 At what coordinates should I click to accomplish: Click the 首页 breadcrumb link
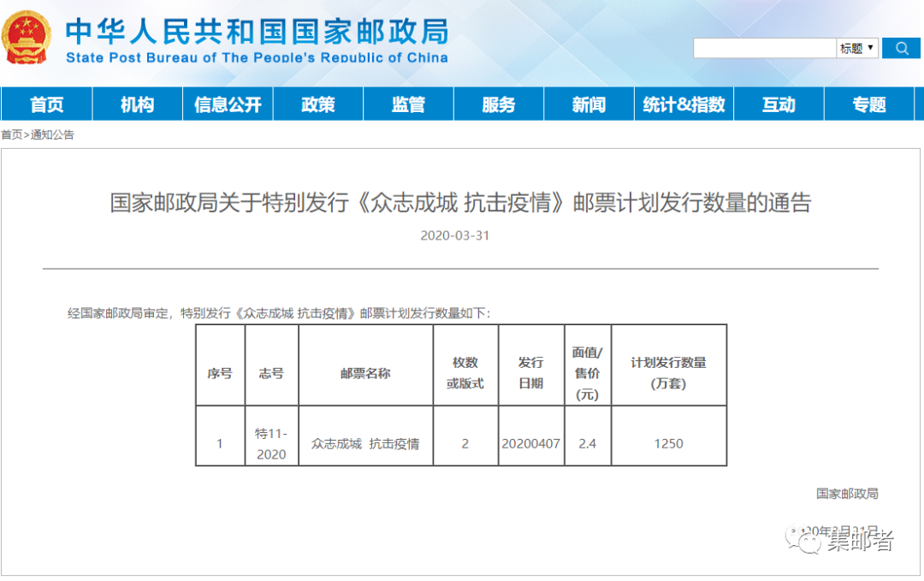[x=11, y=134]
